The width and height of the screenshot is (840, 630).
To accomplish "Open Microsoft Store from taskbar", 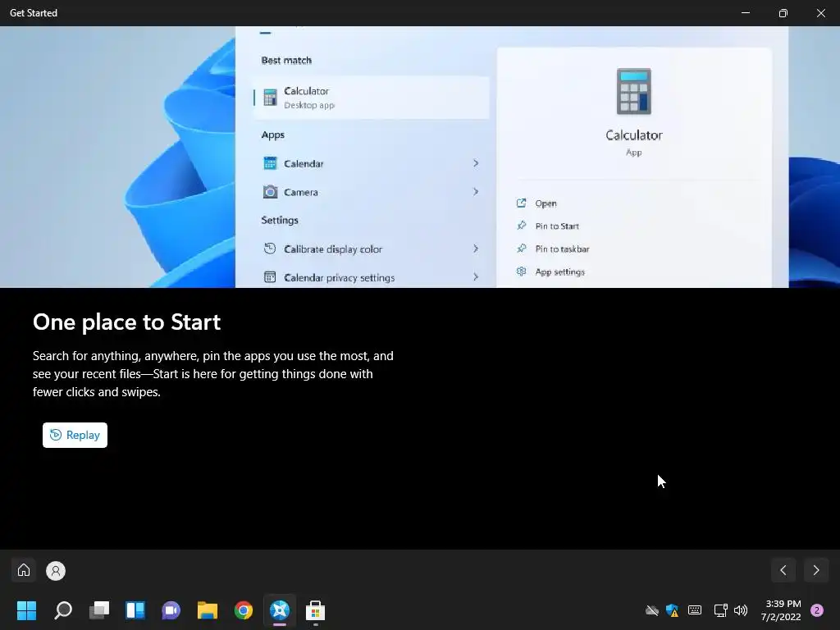I will coord(316,610).
